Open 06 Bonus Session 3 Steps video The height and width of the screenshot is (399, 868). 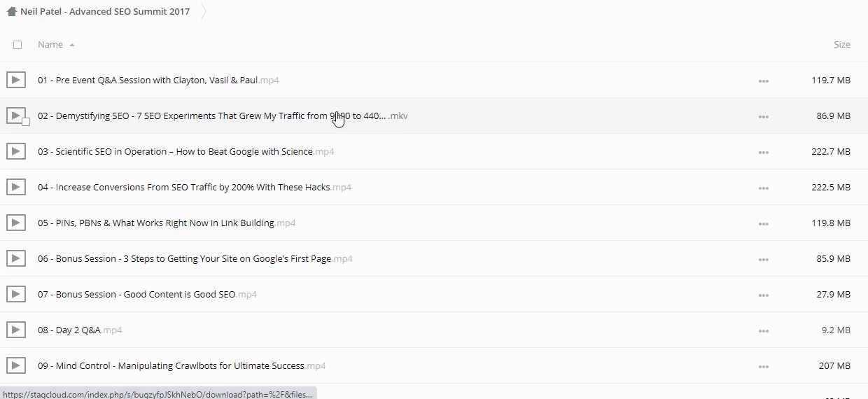[x=184, y=259]
